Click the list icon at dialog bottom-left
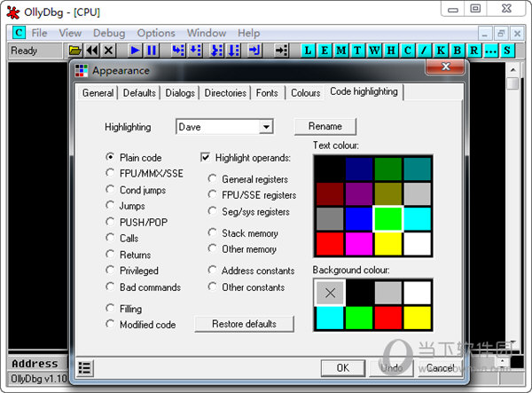The height and width of the screenshot is (393, 532). (x=84, y=368)
